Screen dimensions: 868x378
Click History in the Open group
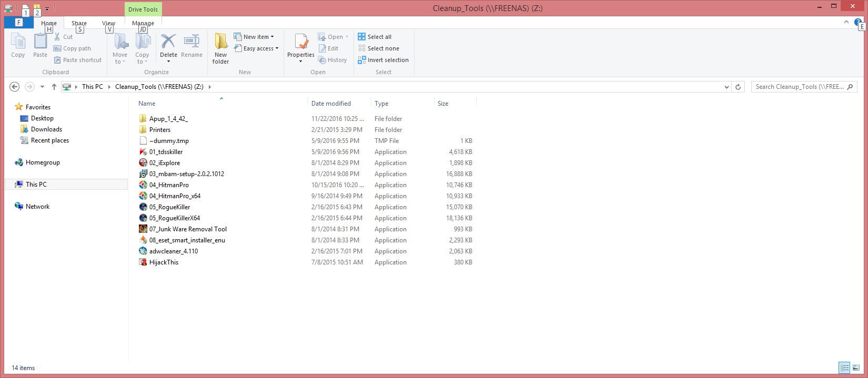pyautogui.click(x=332, y=60)
